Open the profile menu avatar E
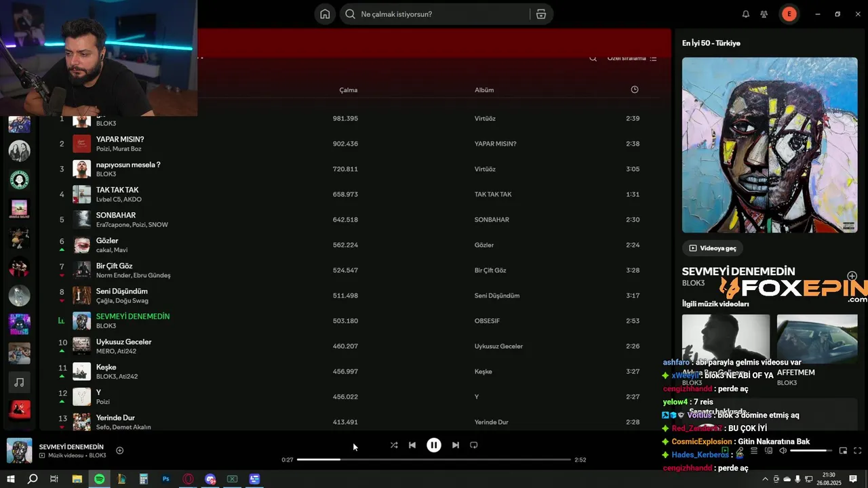The height and width of the screenshot is (488, 868). click(x=789, y=14)
